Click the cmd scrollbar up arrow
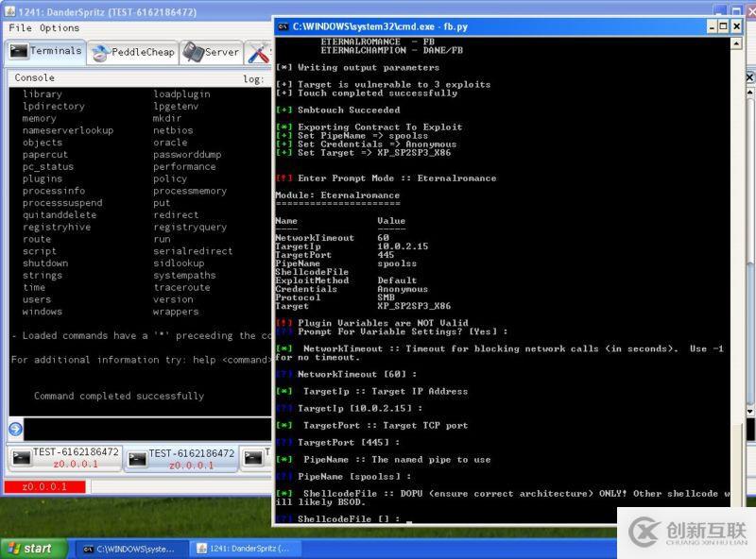The image size is (756, 559). pyautogui.click(x=736, y=43)
